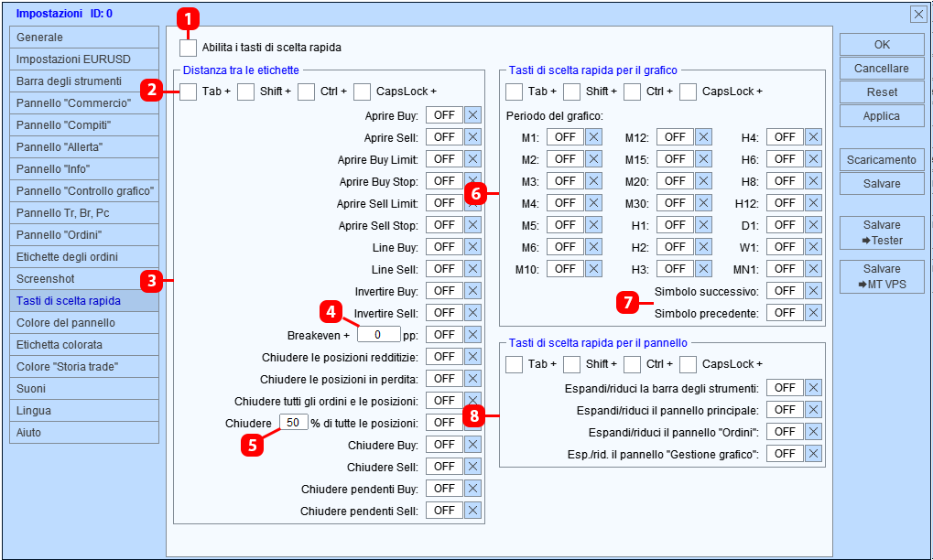
Task: Clear the M1 period hotkey
Action: click(594, 137)
